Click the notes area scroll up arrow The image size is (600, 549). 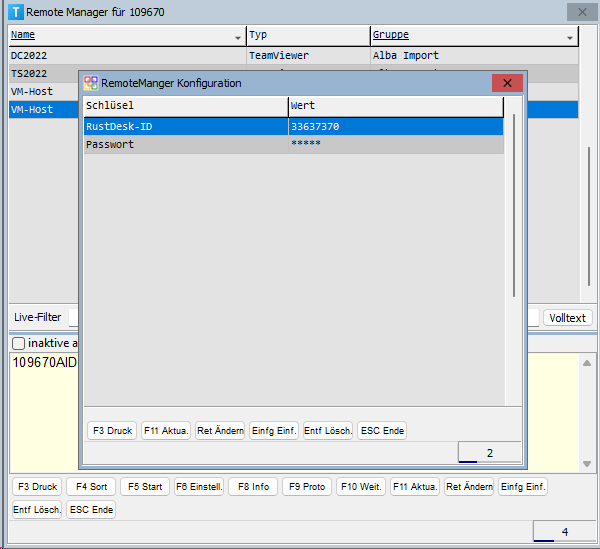[587, 363]
